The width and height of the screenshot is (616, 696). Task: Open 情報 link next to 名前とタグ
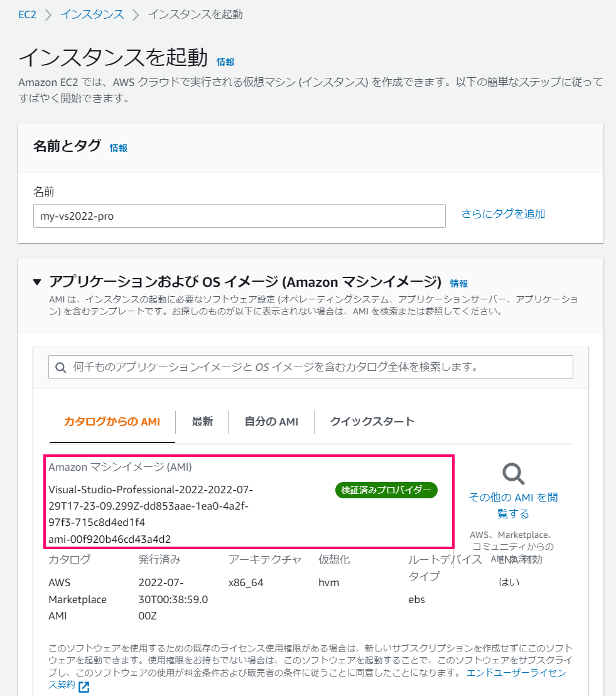(x=119, y=148)
